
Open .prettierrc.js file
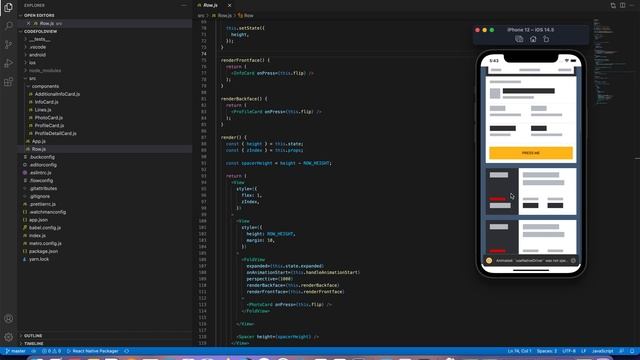[x=42, y=204]
